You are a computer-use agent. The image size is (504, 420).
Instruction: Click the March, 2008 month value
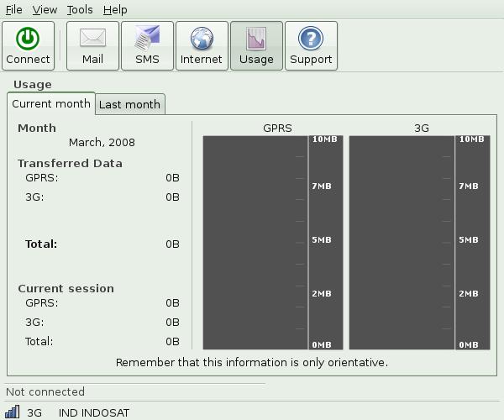click(x=102, y=143)
